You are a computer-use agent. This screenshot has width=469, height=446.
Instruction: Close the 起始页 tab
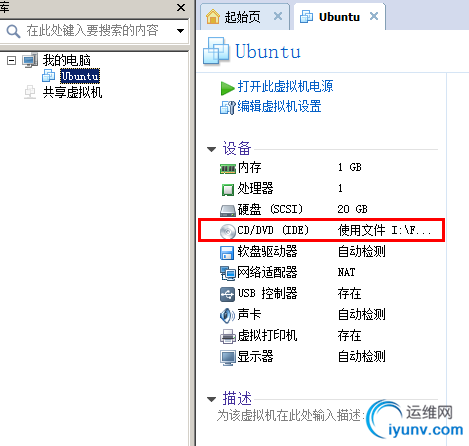278,16
